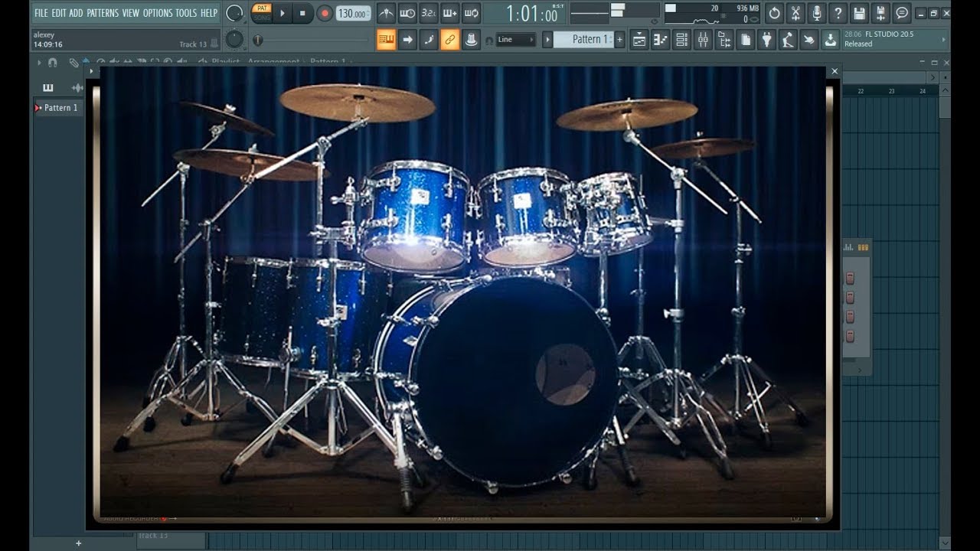Switch playback to SONG mode

point(262,18)
